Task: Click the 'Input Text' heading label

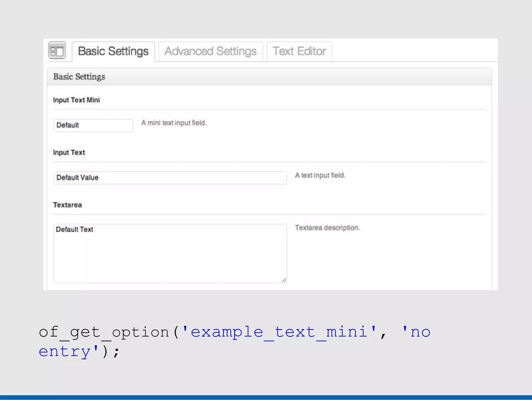Action: 69,153
